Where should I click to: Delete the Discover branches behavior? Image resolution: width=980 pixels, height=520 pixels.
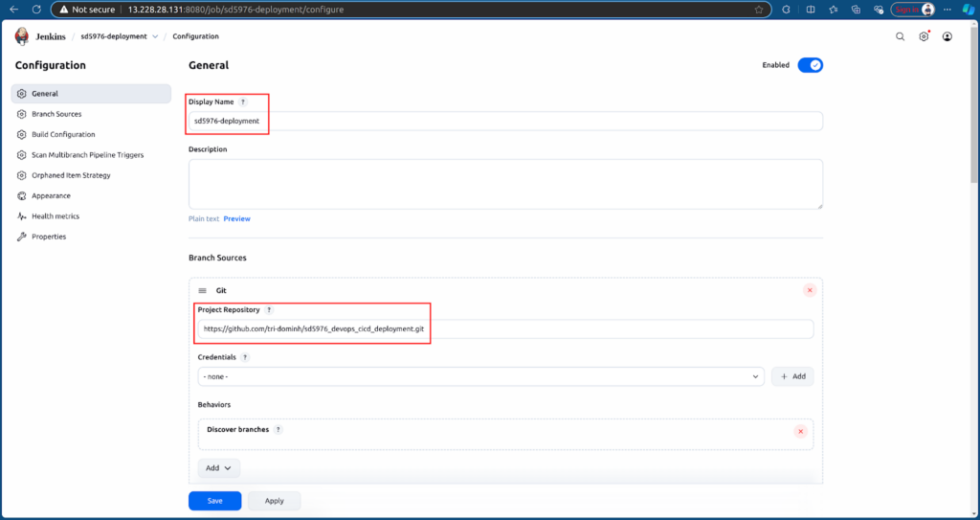[800, 431]
